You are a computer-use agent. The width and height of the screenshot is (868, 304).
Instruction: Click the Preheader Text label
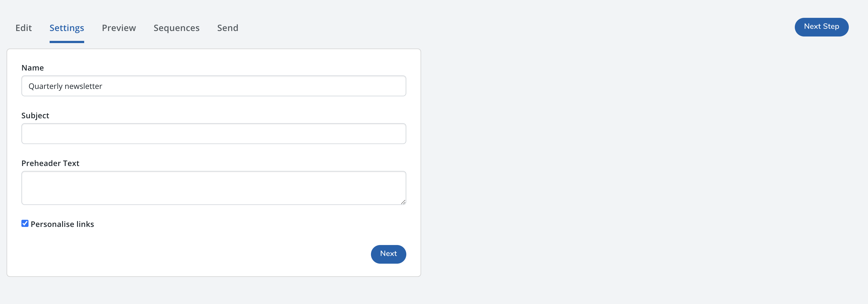pyautogui.click(x=50, y=164)
